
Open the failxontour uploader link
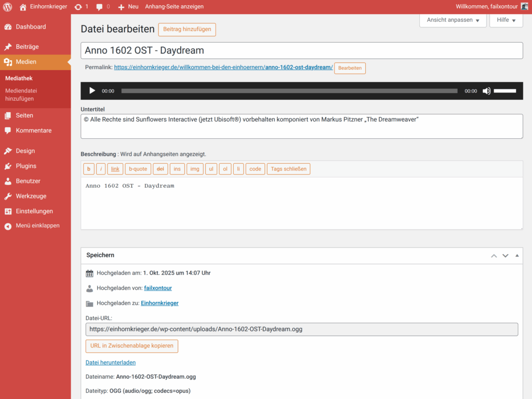(x=158, y=288)
